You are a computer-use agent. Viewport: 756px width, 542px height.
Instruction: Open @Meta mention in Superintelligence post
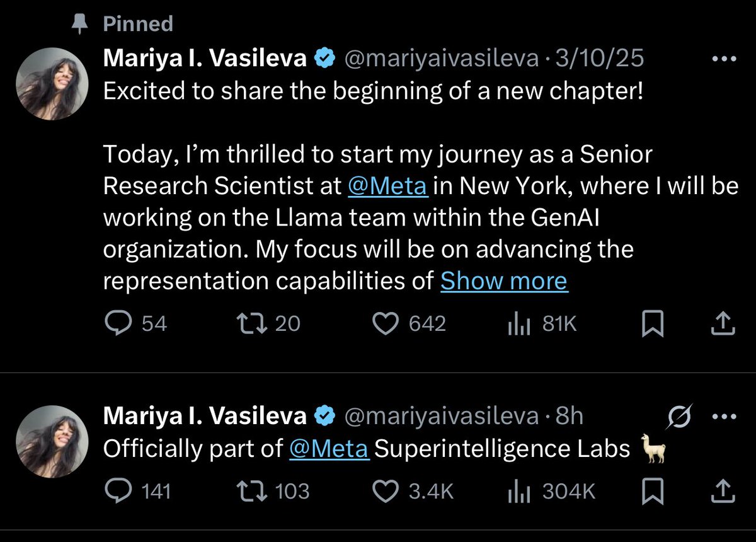pos(329,449)
